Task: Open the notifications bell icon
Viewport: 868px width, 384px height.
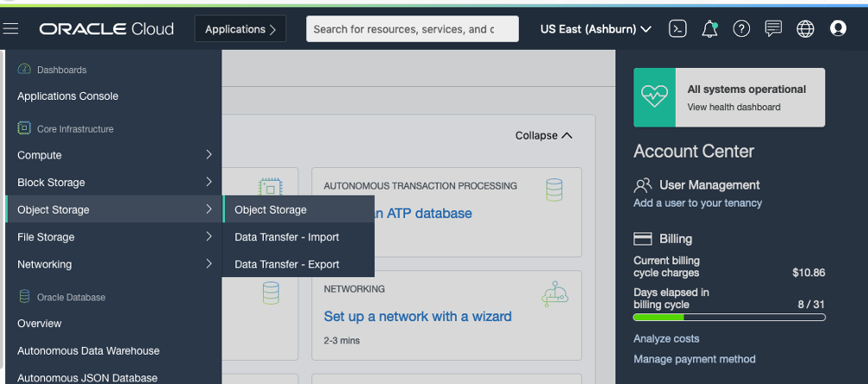Action: [x=709, y=29]
